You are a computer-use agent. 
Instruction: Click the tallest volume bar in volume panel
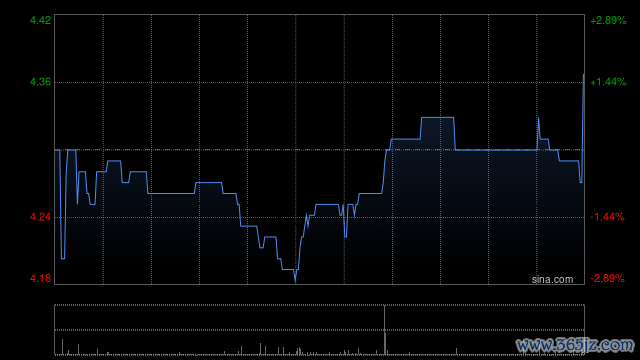[x=384, y=330]
